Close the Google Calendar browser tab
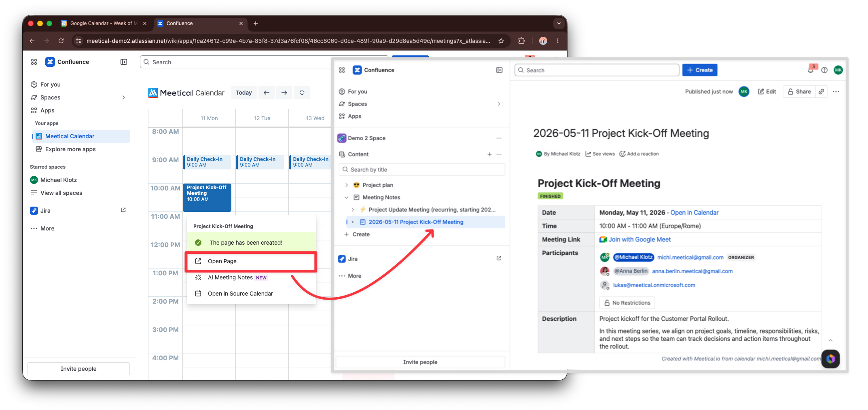Screen dimensions: 868x410 145,23
